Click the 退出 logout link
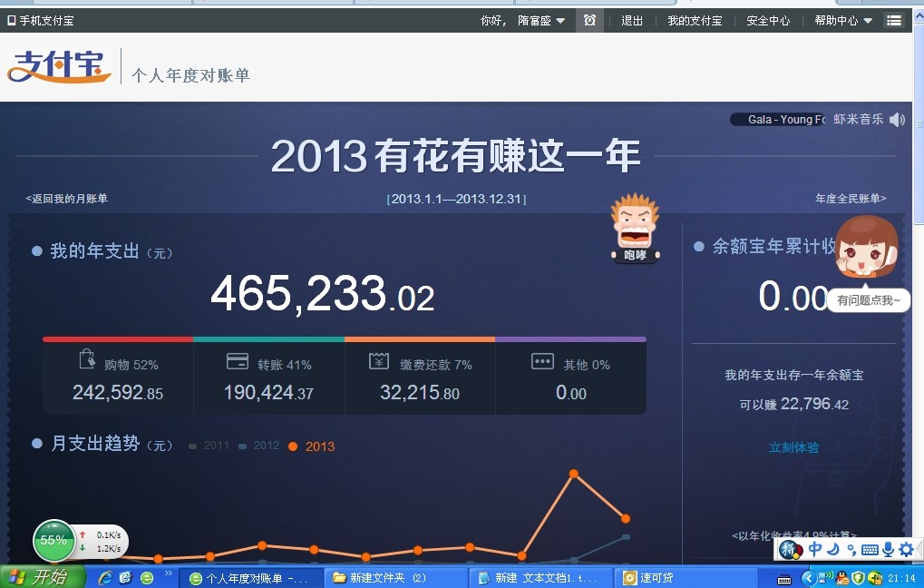The image size is (924, 588). tap(632, 21)
